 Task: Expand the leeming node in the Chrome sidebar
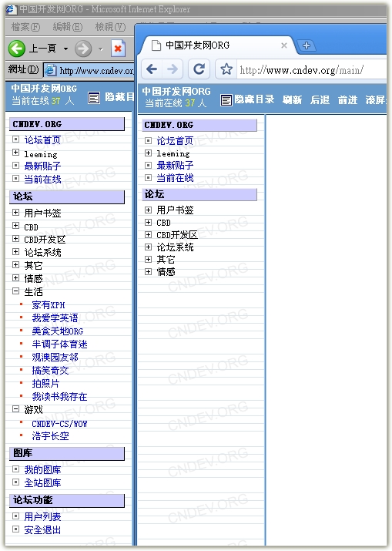tap(148, 153)
